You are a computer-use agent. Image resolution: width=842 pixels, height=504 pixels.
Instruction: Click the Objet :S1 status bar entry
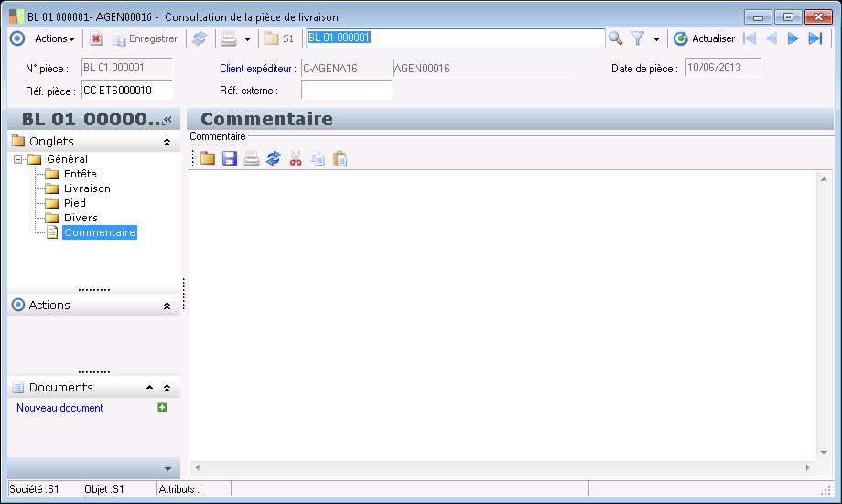click(118, 489)
